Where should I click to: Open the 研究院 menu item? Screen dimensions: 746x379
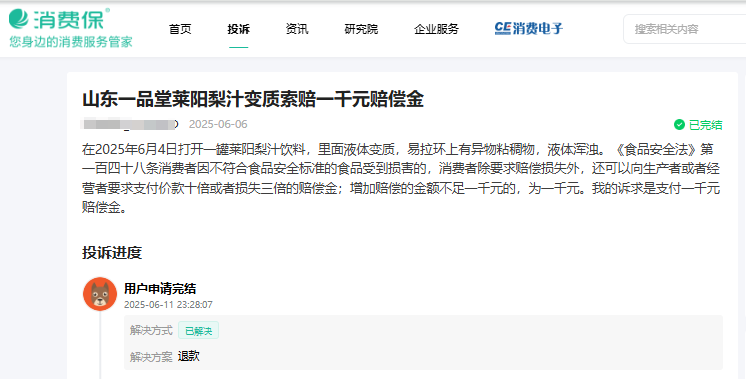tap(361, 29)
